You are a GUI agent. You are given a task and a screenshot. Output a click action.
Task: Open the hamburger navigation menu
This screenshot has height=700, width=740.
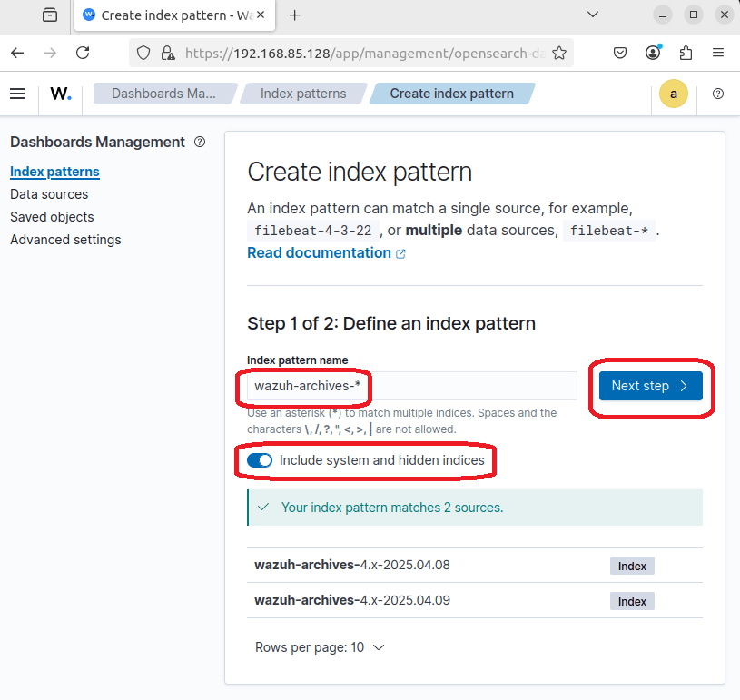tap(17, 94)
